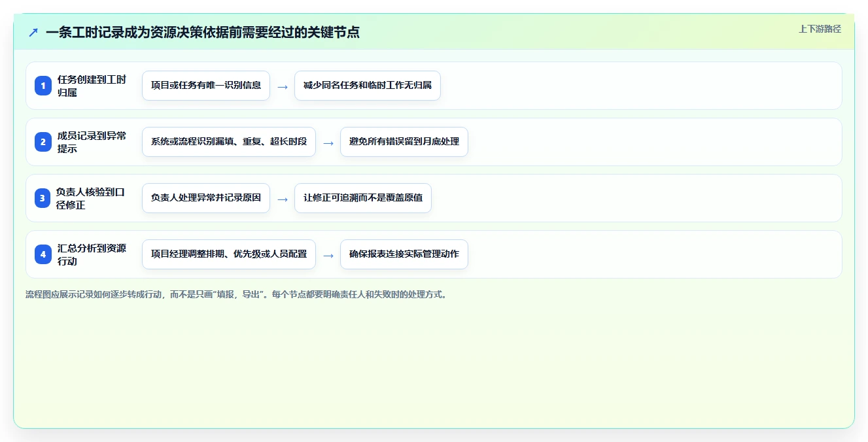
Task: Click the arrow before 避免所有错误留到月底处理
Action: tap(328, 143)
